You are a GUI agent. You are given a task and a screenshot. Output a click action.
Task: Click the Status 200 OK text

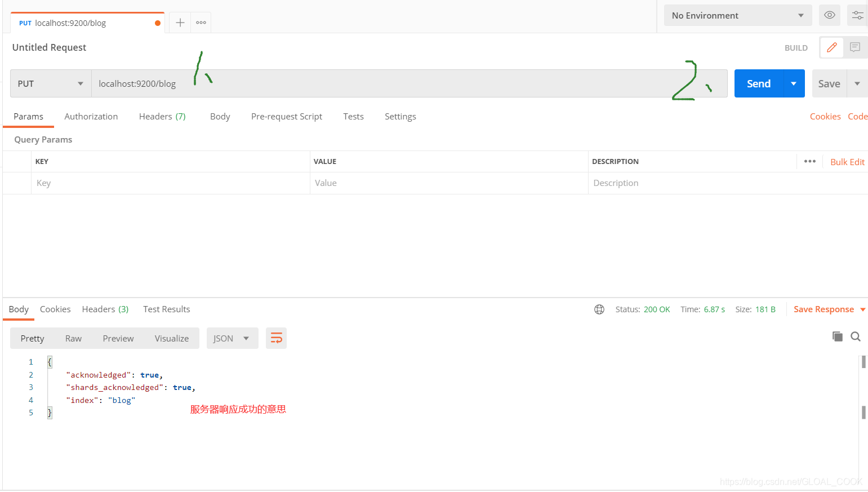642,309
